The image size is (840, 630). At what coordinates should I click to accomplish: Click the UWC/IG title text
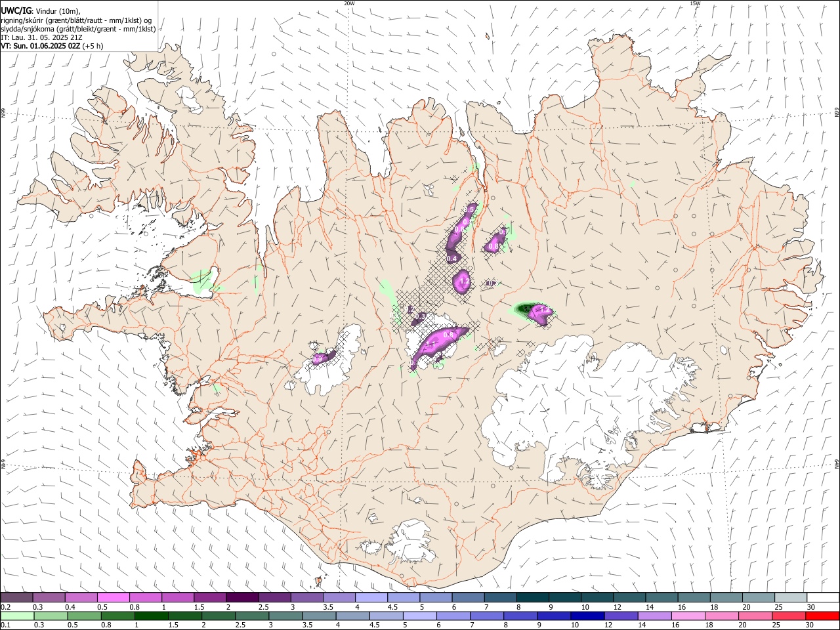16,10
